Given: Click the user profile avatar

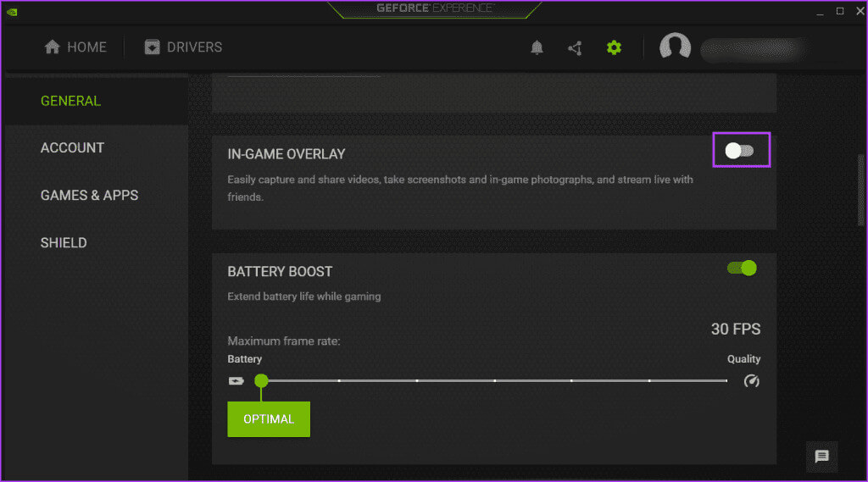Looking at the screenshot, I should [x=675, y=47].
